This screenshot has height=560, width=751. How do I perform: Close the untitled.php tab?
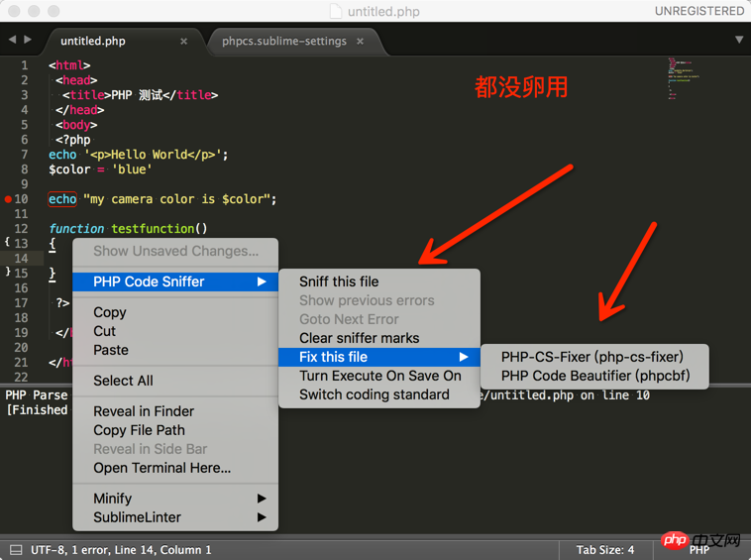tap(183, 42)
